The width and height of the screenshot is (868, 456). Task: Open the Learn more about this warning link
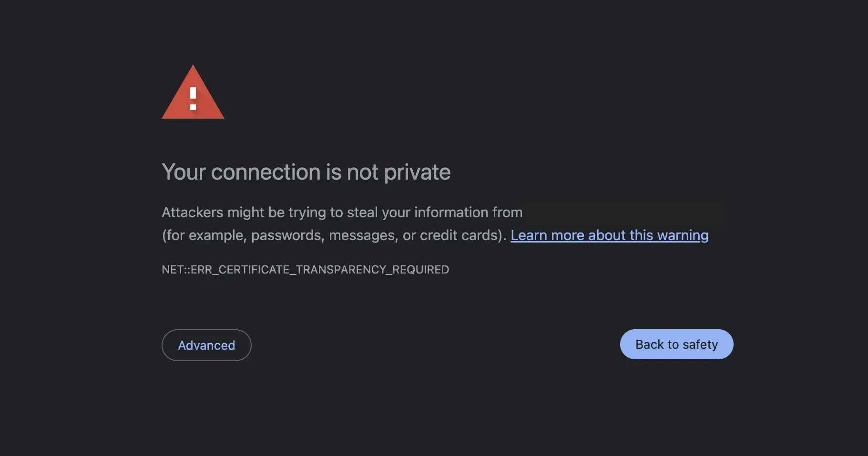point(609,235)
